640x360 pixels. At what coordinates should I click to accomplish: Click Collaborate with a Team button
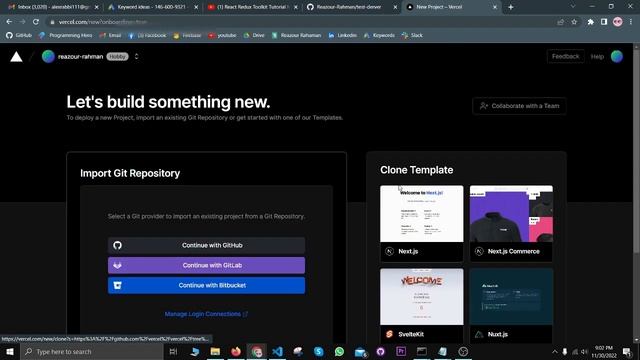(x=519, y=106)
